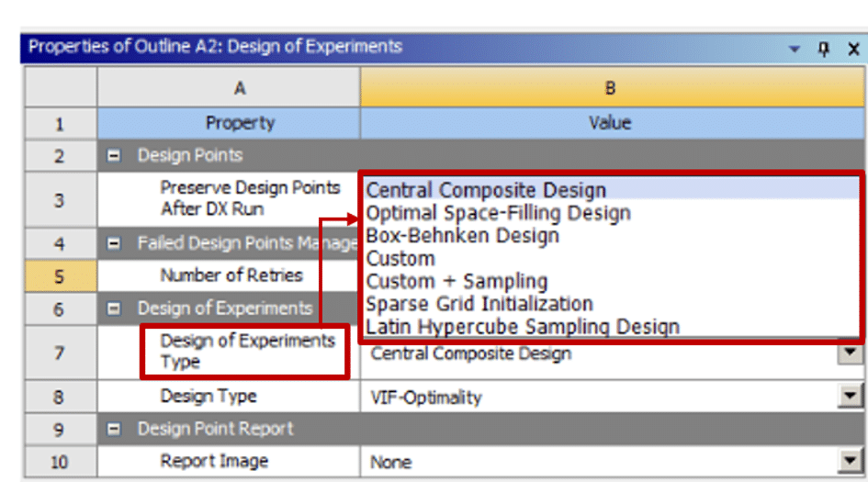Select Central Composite Design from the list

coord(486,191)
